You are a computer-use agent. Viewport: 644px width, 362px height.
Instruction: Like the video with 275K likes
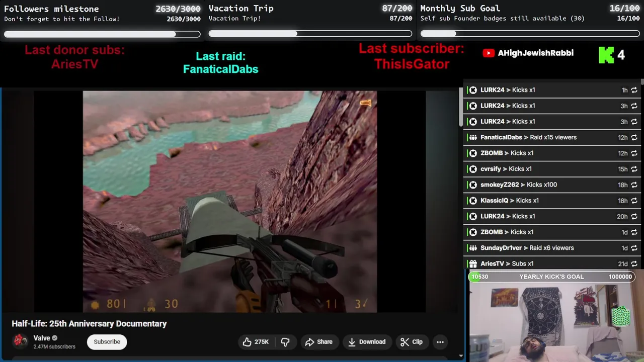257,342
